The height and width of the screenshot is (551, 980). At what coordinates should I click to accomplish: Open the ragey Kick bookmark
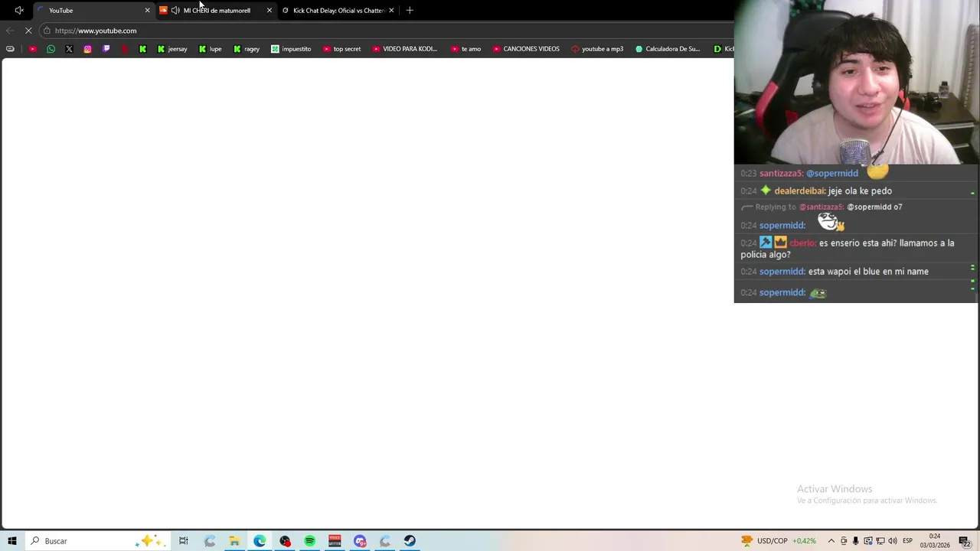246,49
